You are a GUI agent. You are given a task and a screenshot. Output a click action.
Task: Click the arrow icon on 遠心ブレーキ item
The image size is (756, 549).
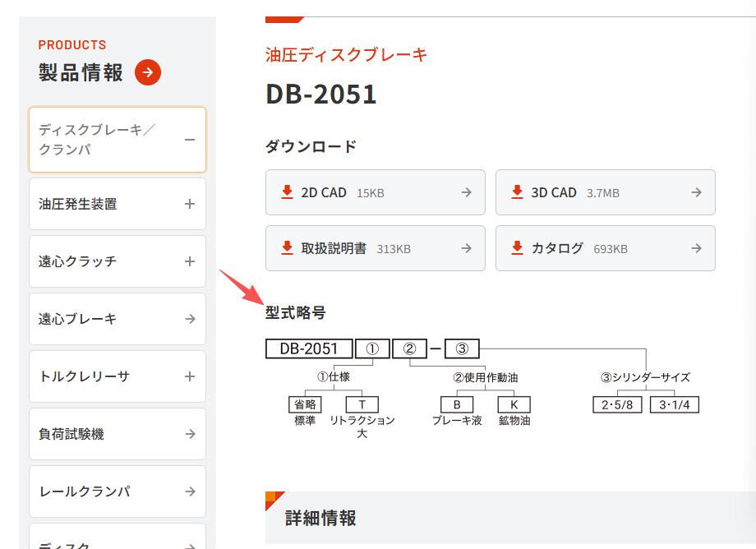pyautogui.click(x=192, y=319)
